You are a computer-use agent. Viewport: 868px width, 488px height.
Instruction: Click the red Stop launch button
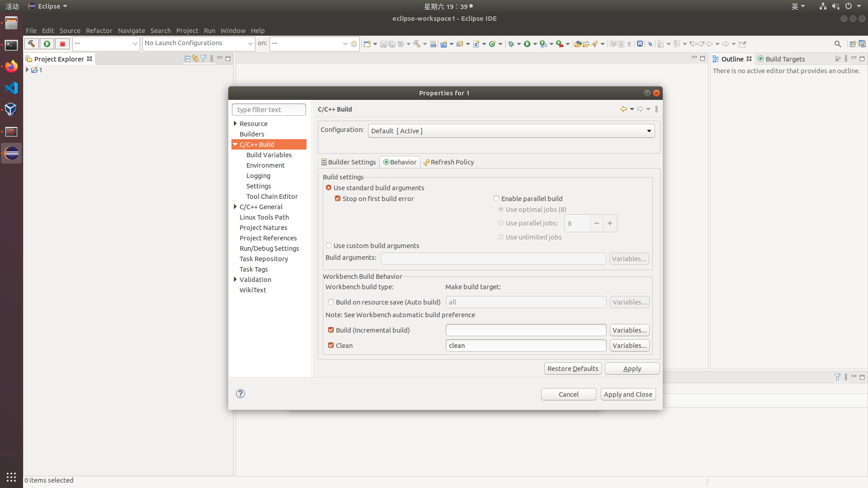tap(63, 44)
